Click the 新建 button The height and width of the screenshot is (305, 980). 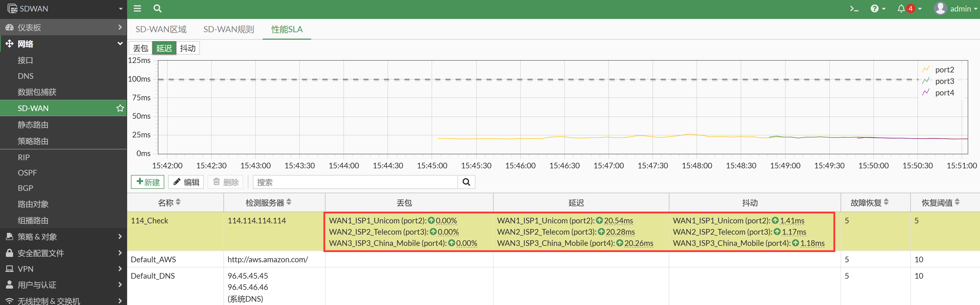click(x=148, y=182)
